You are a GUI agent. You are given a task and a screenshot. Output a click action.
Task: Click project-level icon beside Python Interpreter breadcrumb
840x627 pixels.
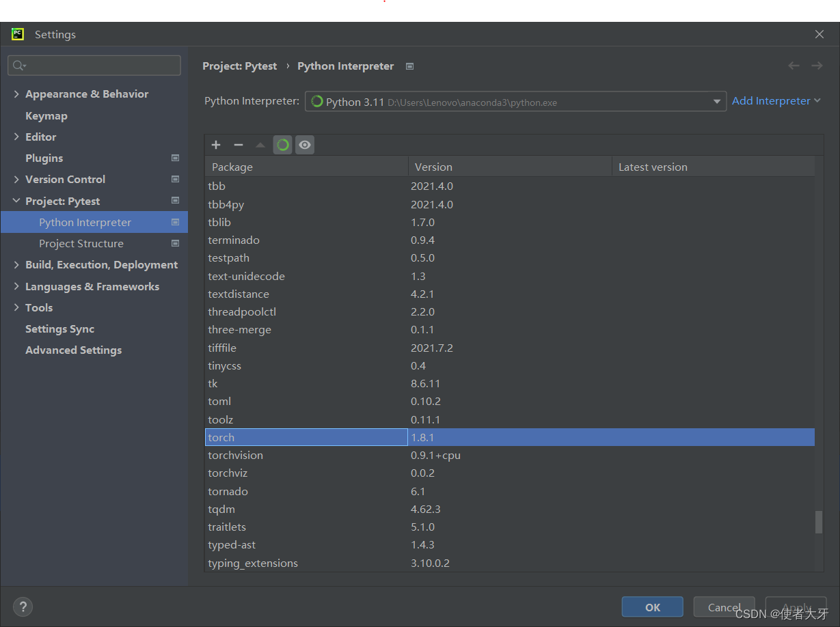[409, 66]
